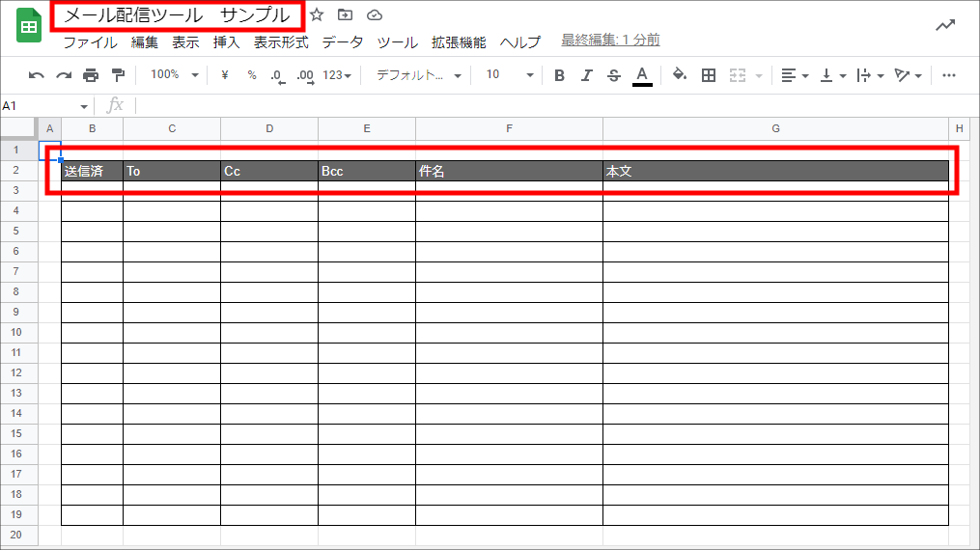Viewport: 980px width, 550px height.
Task: Open the activity trend arrow icon
Action: (945, 26)
